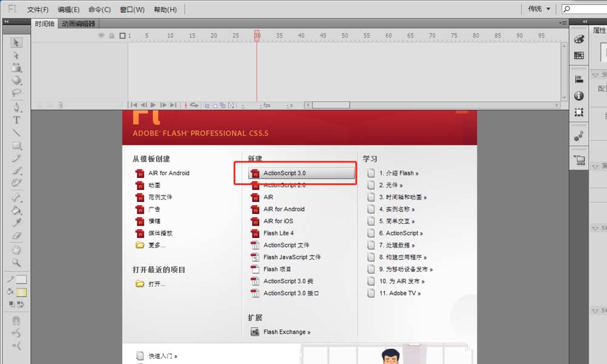607x364 pixels.
Task: Open the Color panel icon
Action: coord(578,39)
